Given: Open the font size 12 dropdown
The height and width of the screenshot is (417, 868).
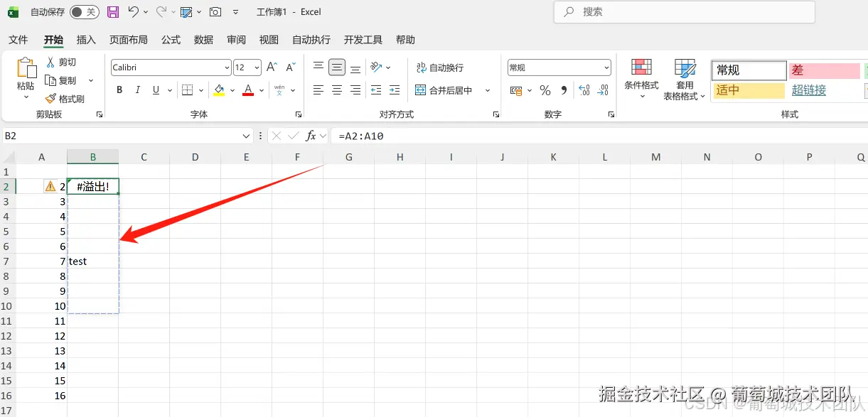Looking at the screenshot, I should click(x=257, y=67).
